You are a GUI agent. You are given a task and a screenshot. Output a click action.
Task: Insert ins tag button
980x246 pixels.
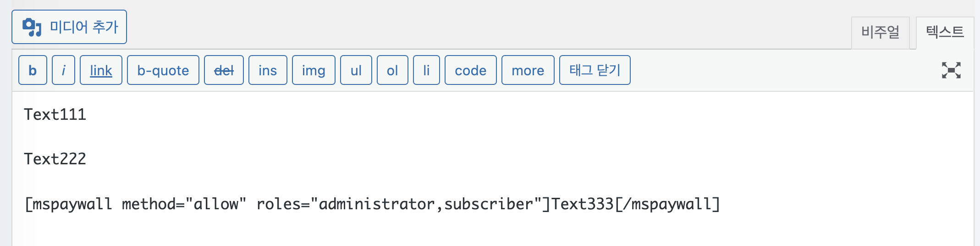[268, 70]
